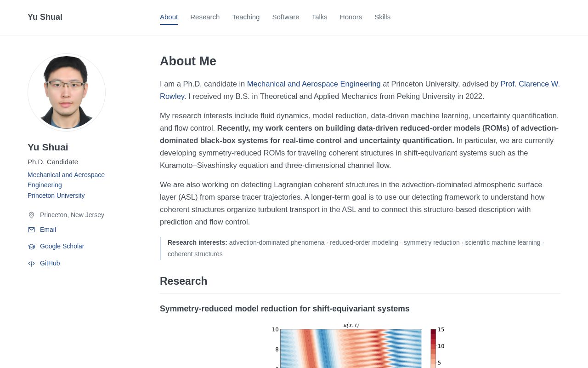Click 'Princeton, New Jersey' location text

pos(72,215)
